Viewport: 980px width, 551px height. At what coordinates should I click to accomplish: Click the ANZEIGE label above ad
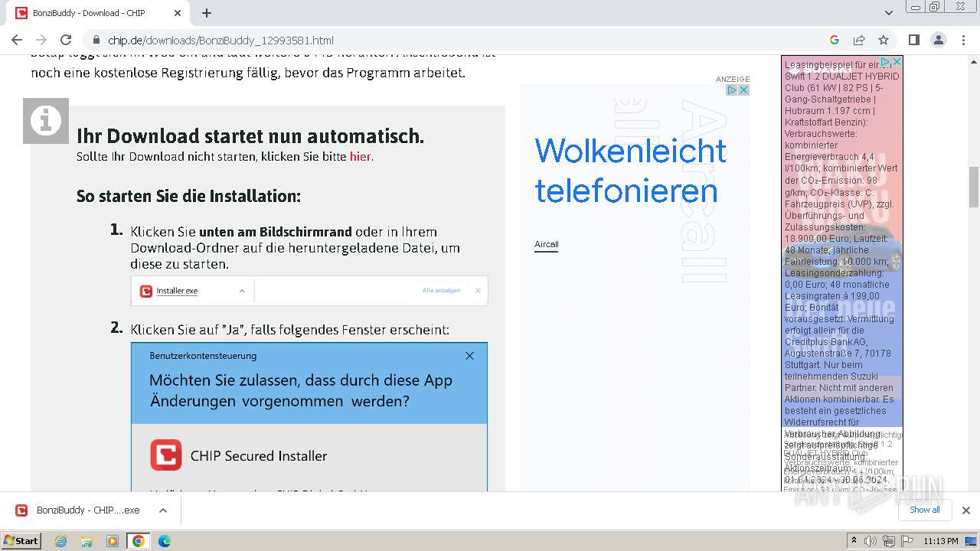click(x=733, y=79)
